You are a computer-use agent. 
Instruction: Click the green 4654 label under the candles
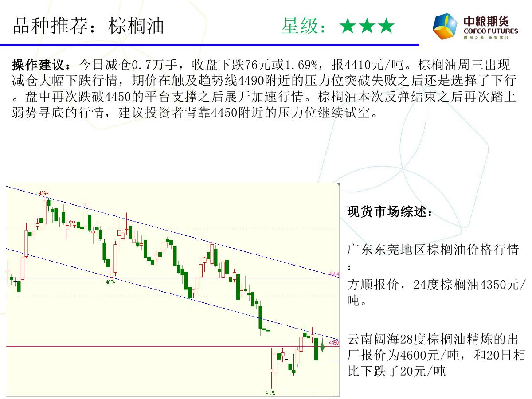point(110,282)
